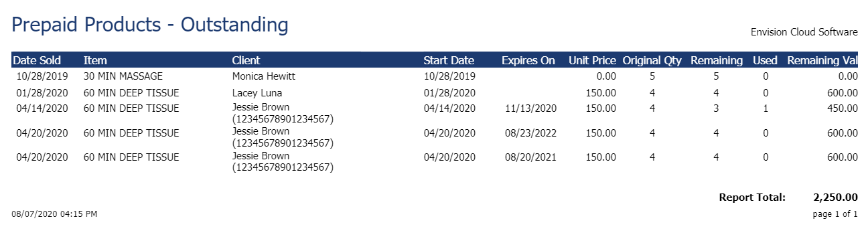Select the Used column header

click(765, 60)
